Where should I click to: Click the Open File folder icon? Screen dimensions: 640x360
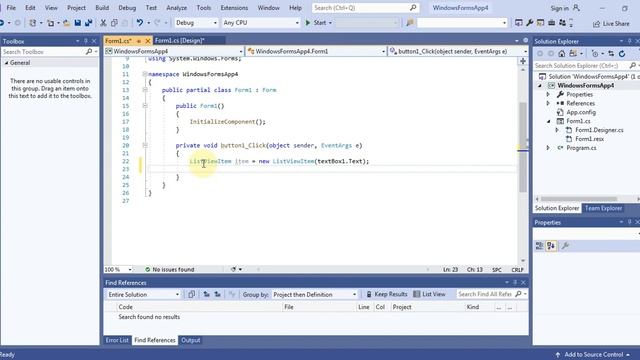pyautogui.click(x=67, y=23)
